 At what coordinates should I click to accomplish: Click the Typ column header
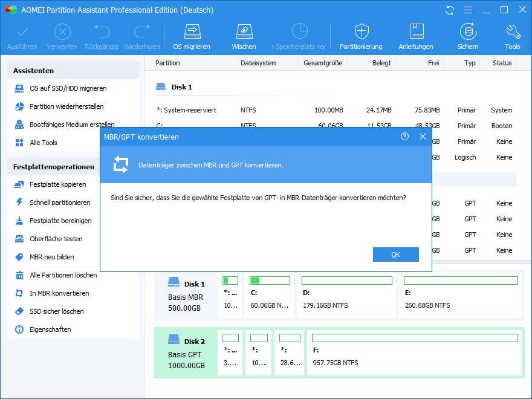470,63
